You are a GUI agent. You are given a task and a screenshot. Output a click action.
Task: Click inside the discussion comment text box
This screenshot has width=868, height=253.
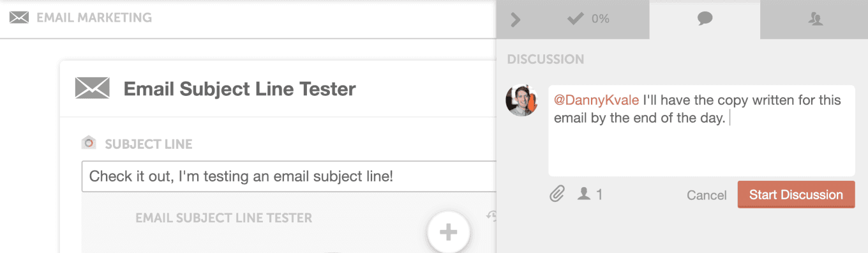(701, 130)
